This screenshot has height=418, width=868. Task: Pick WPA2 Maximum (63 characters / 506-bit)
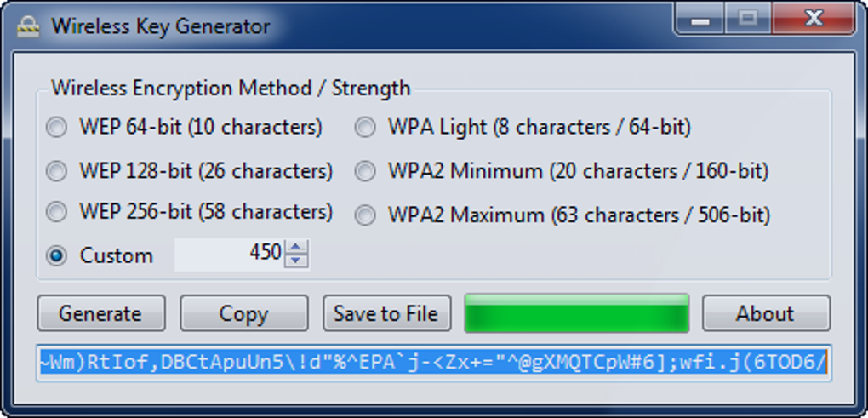[365, 215]
